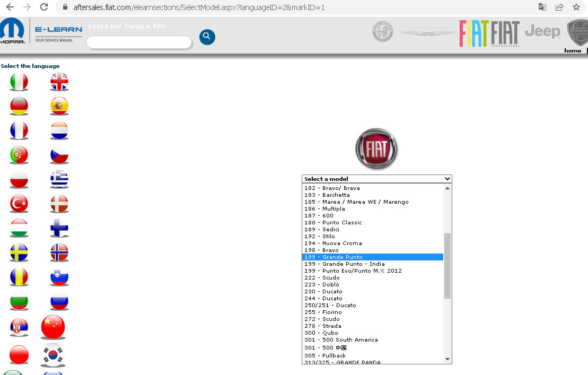Choose 192 - Stilo model
Image resolution: width=588 pixels, height=375 pixels.
373,236
